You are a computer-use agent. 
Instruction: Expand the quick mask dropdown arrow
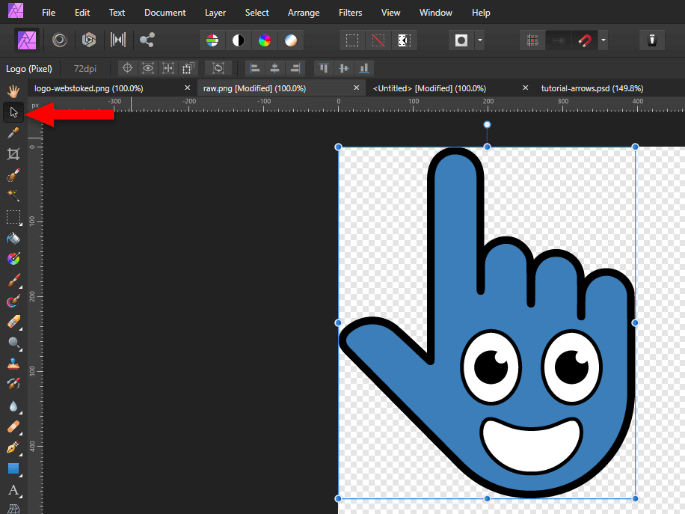[481, 40]
